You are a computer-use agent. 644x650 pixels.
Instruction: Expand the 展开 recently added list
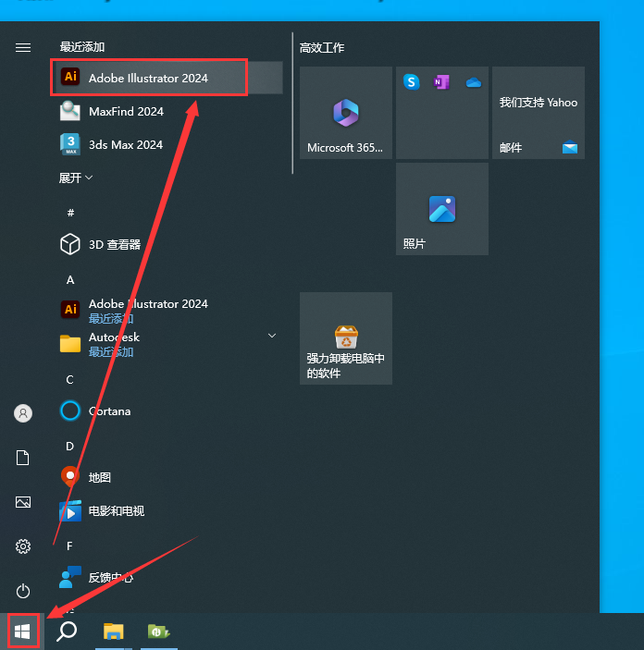(76, 178)
